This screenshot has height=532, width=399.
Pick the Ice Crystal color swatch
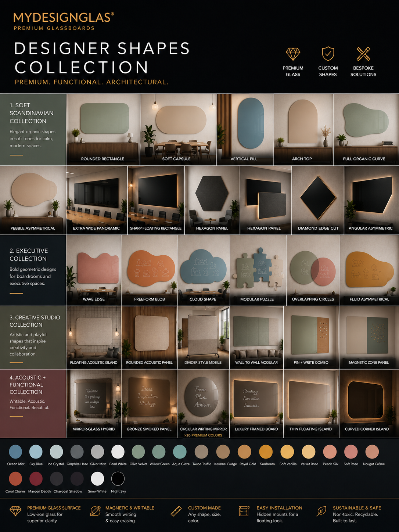pyautogui.click(x=56, y=452)
